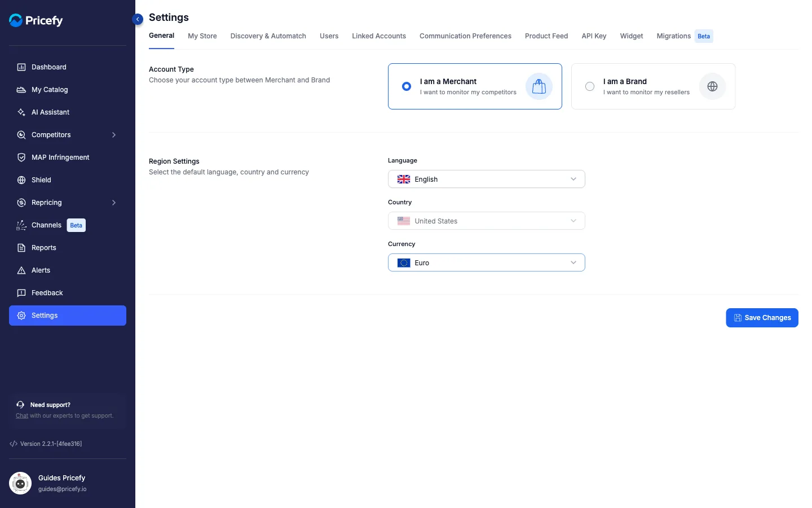Click the Region Settings section title
The height and width of the screenshot is (508, 812).
[174, 161]
